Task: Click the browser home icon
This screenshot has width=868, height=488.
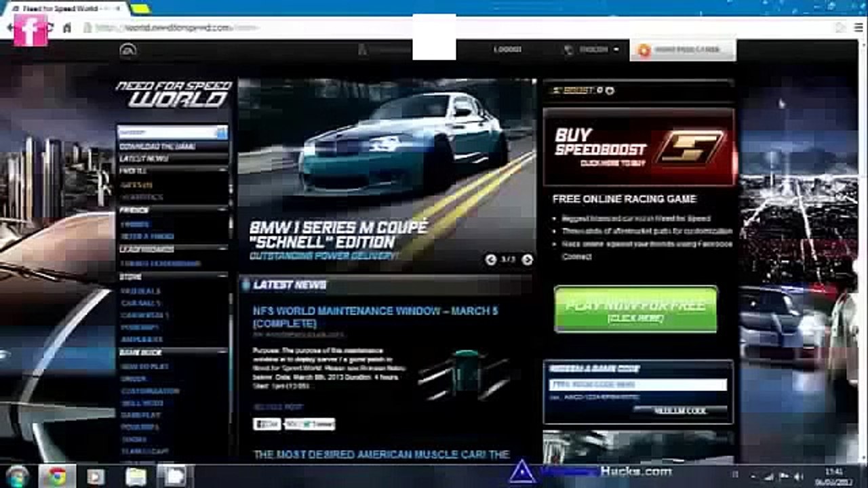Action: [66, 28]
